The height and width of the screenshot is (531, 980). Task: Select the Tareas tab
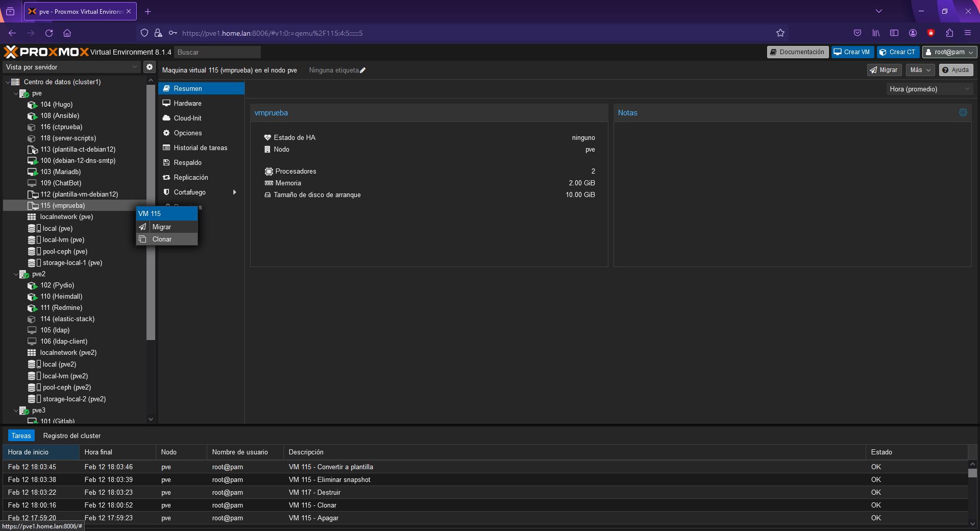click(x=21, y=436)
